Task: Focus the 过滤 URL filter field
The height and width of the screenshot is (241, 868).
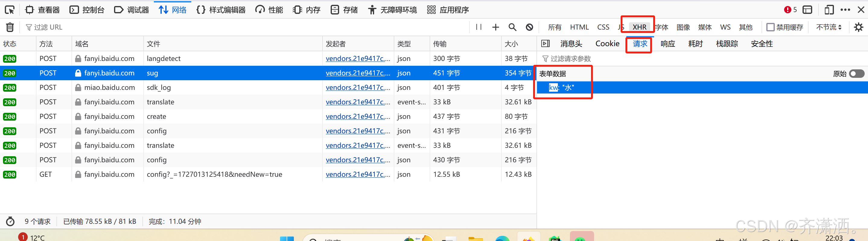Action: pos(246,27)
